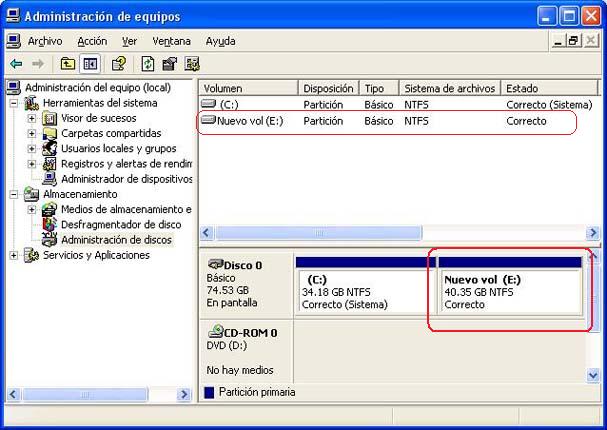Expand Usuarios locales y grupos node
This screenshot has height=430, width=607.
32,149
